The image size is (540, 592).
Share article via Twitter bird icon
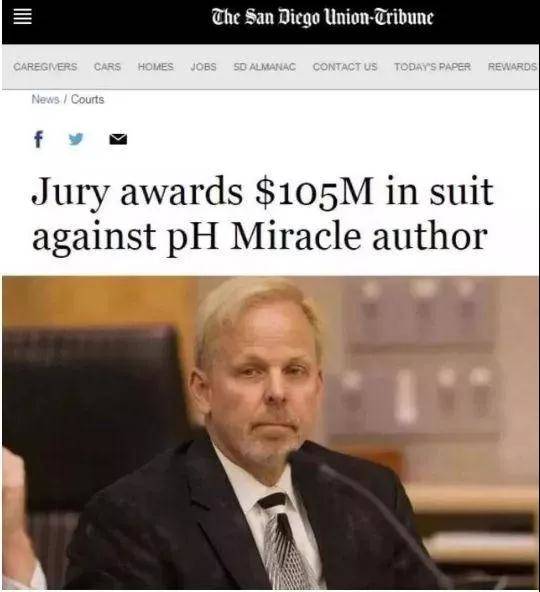pos(76,139)
